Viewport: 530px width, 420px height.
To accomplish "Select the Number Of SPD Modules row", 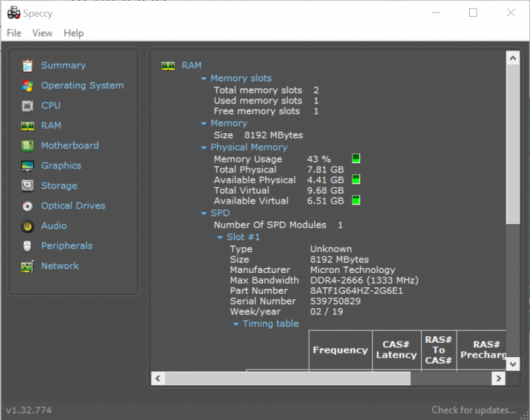I will click(x=278, y=225).
